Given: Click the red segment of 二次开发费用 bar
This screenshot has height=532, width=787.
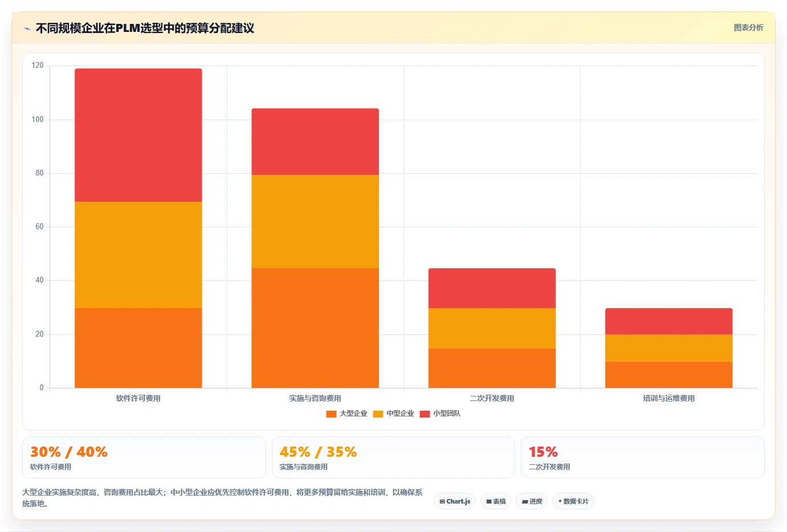Looking at the screenshot, I should click(492, 288).
